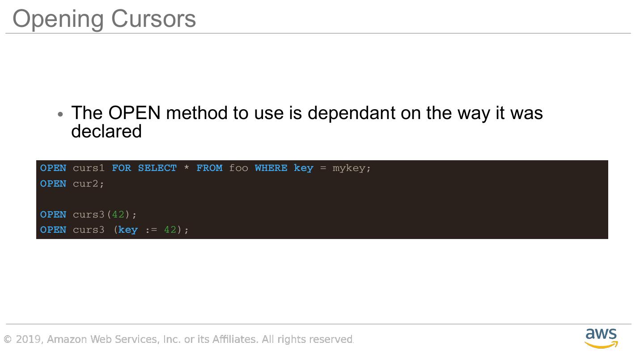644x363 pixels.
Task: Click the FROM keyword in the code
Action: [x=209, y=168]
